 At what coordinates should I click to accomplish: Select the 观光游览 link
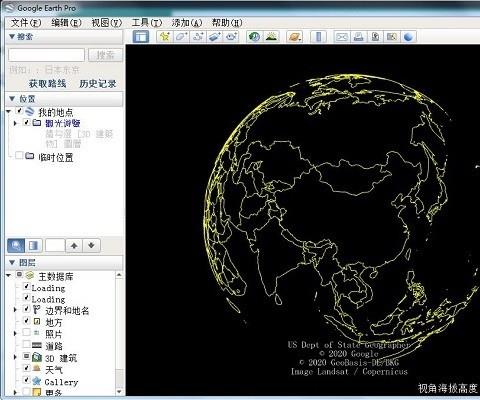[x=63, y=123]
